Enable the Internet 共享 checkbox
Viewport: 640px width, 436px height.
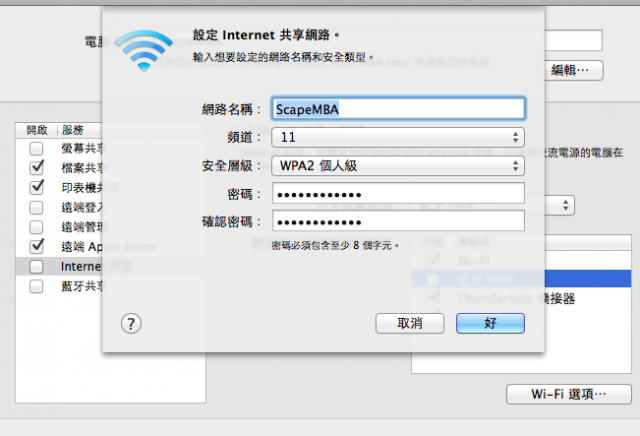click(x=36, y=267)
